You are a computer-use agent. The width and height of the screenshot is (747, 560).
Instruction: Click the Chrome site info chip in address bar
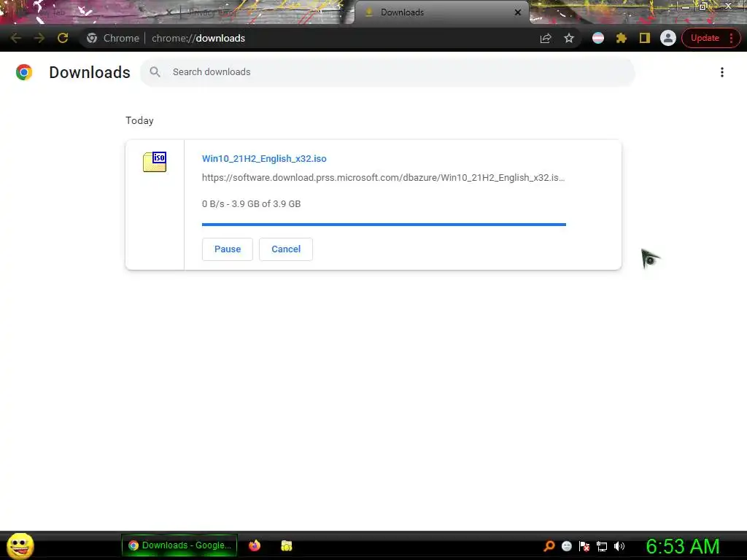pos(113,38)
